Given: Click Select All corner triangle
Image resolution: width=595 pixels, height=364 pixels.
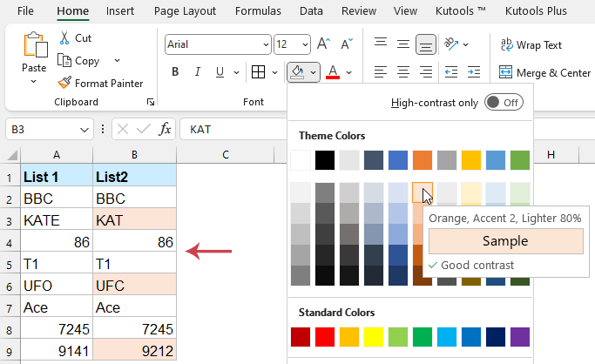Looking at the screenshot, I should pos(12,155).
